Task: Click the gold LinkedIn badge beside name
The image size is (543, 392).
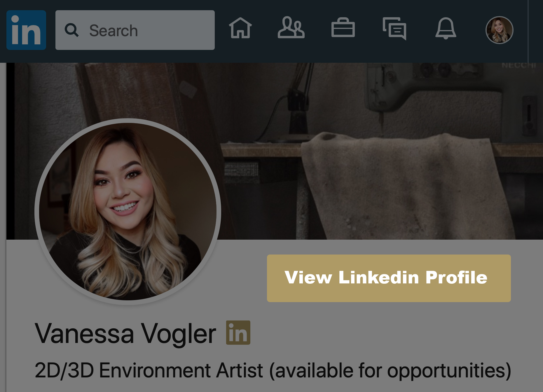Action: tap(238, 333)
